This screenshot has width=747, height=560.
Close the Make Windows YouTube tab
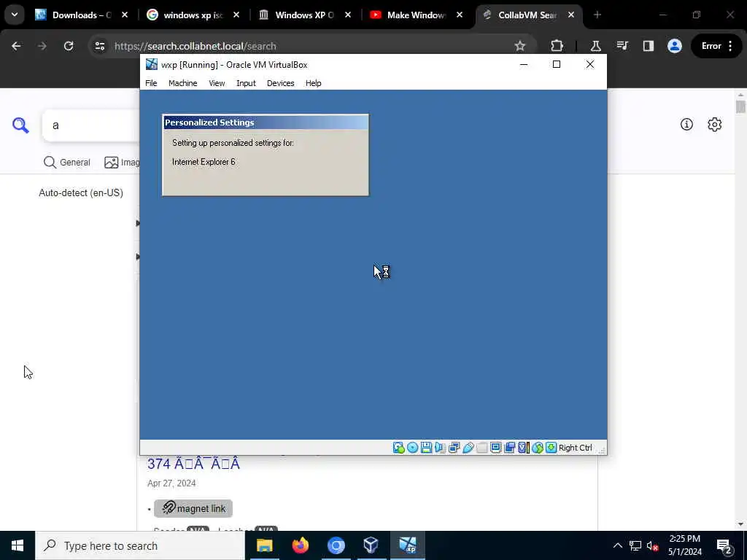coord(460,15)
